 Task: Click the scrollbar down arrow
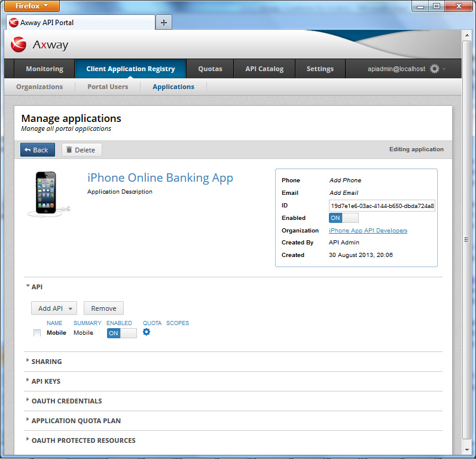[x=466, y=450]
